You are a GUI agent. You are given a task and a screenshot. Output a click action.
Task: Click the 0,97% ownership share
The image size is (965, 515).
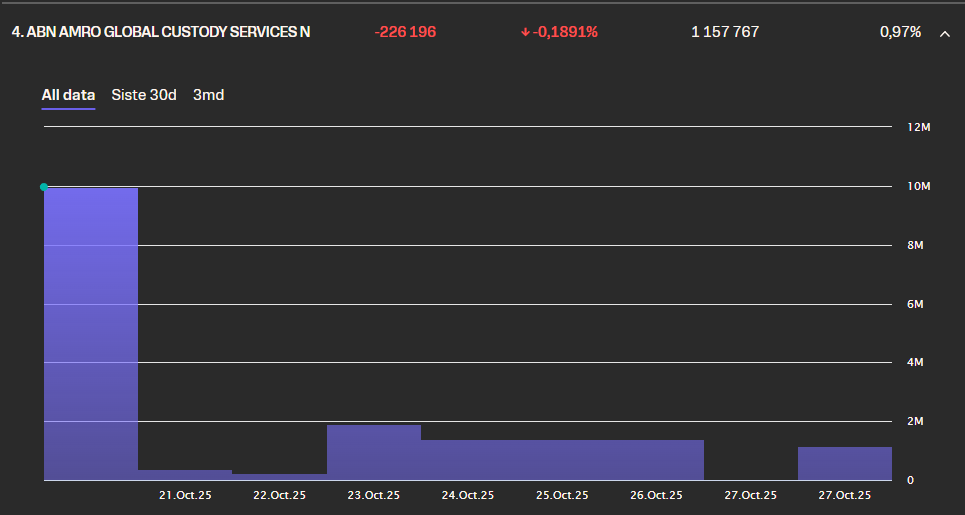900,32
